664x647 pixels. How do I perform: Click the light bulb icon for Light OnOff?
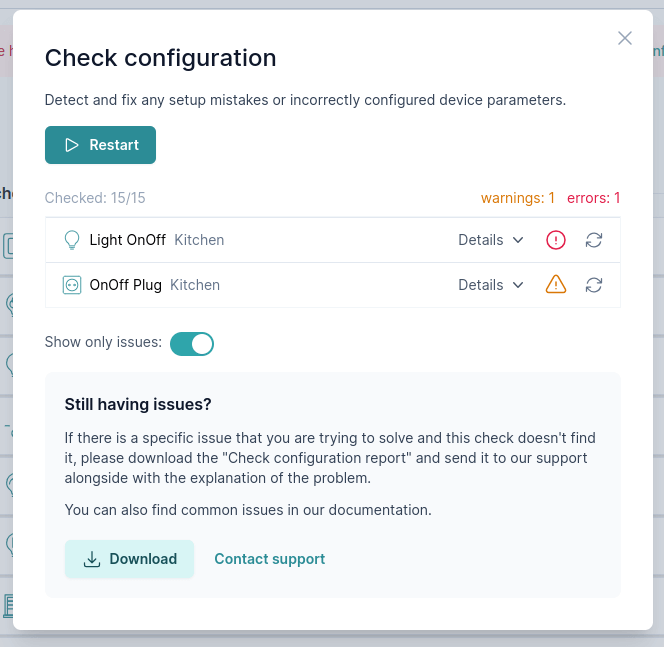pyautogui.click(x=72, y=240)
